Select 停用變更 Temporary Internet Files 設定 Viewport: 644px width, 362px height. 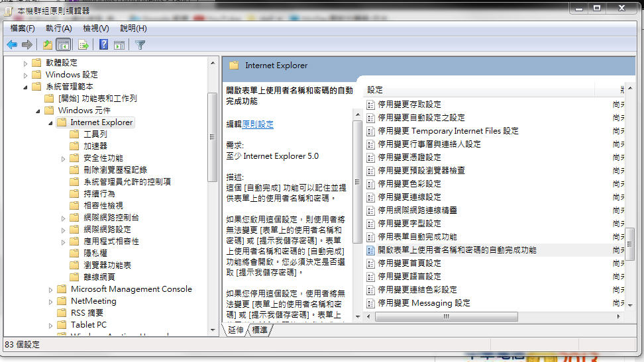448,131
